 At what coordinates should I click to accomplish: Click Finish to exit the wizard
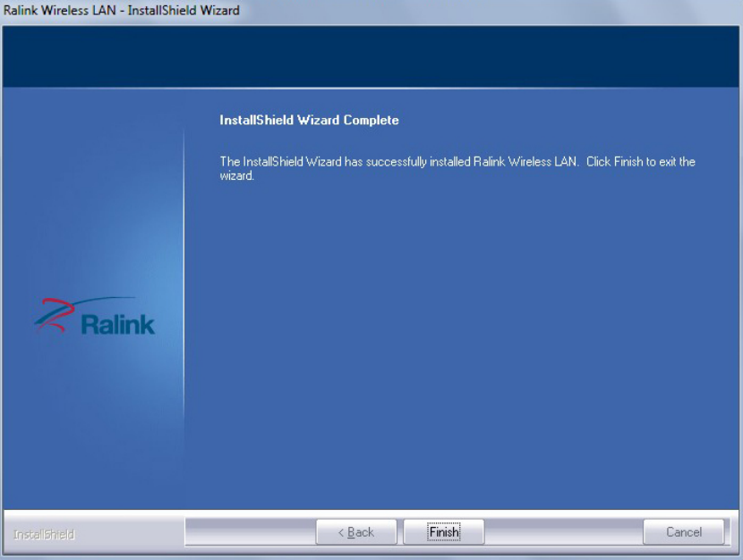point(443,532)
